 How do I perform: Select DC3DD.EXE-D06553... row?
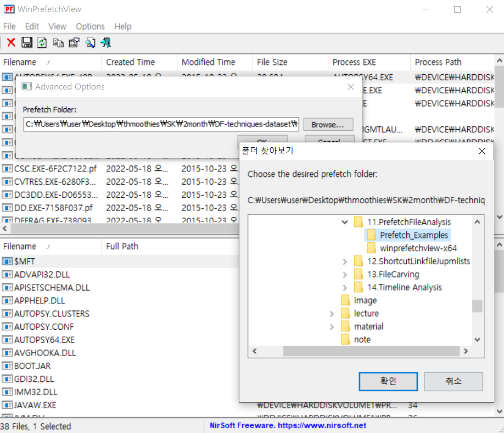click(x=120, y=195)
